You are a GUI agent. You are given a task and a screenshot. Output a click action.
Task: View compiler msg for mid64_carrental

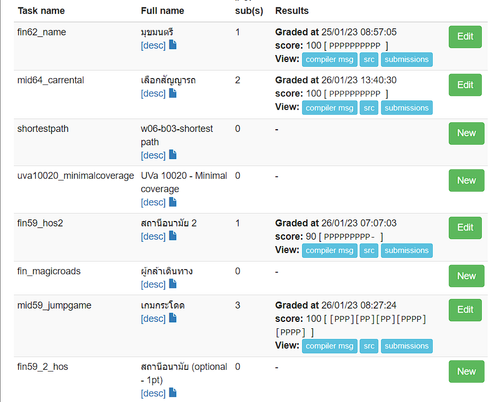tap(329, 108)
